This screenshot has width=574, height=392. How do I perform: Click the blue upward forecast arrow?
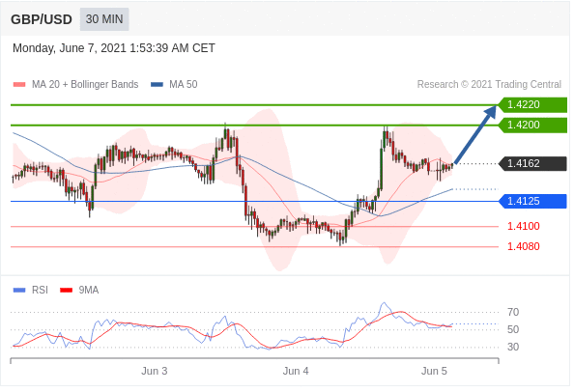(x=475, y=134)
